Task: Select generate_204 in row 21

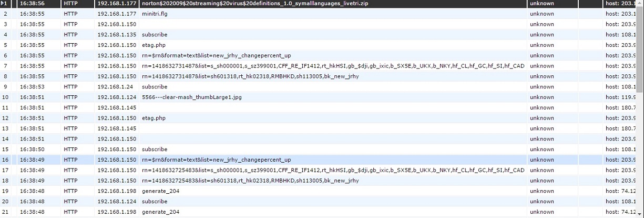Action: click(x=160, y=212)
